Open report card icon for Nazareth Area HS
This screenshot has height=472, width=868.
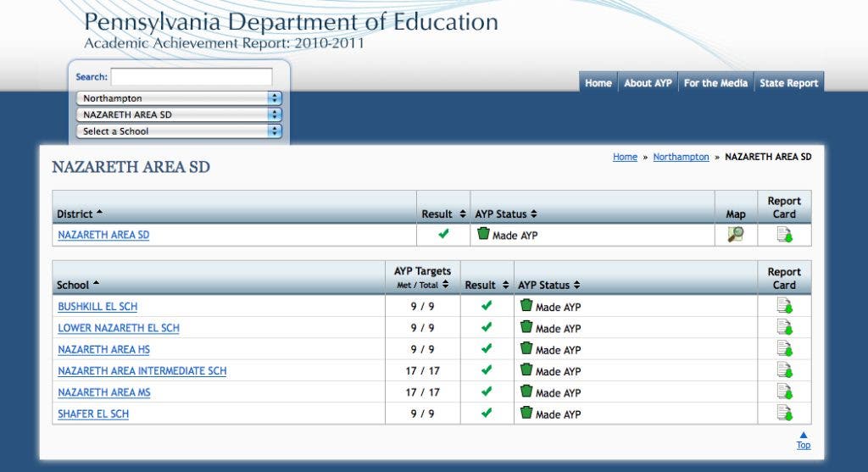(784, 349)
